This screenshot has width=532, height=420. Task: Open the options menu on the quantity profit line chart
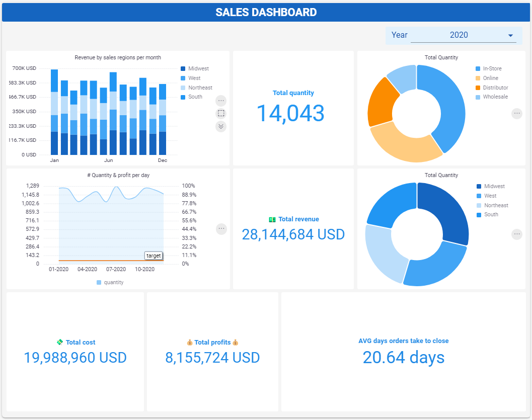[221, 229]
